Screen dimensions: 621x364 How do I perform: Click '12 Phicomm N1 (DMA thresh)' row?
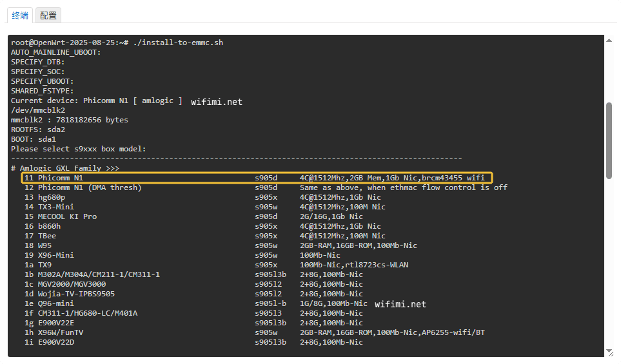265,187
